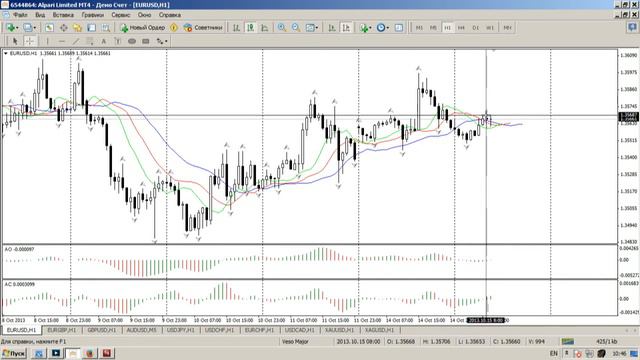Open the Вид menu
Viewport: 640px width, 360px height.
pos(40,15)
